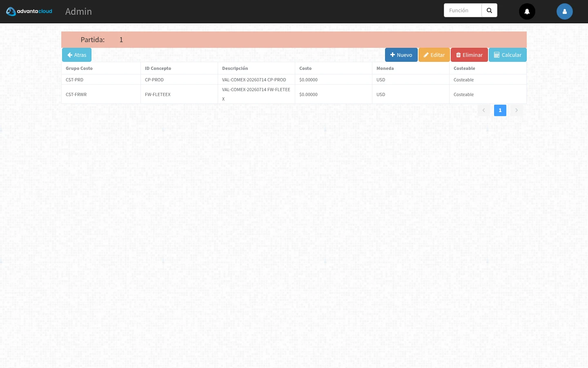Screen dimensions: 588x368
Task: Click the Calcular button
Action: [508, 55]
